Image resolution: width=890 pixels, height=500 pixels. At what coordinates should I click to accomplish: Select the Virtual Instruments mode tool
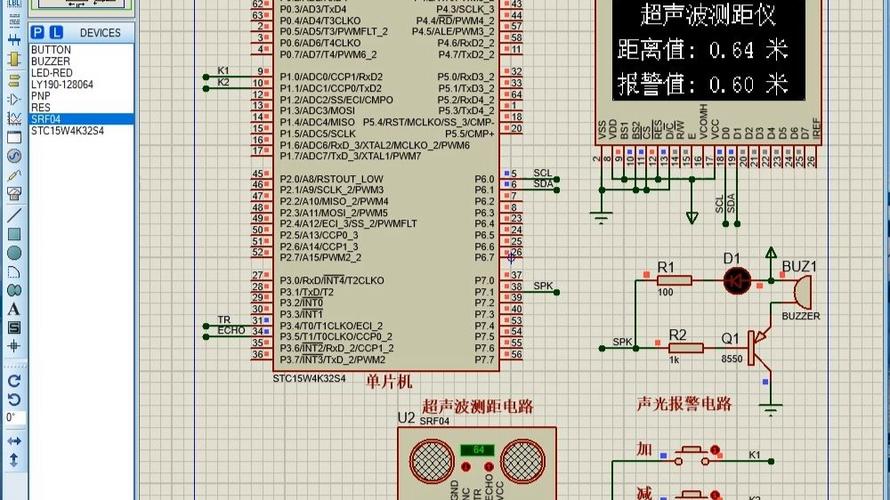coord(14,194)
